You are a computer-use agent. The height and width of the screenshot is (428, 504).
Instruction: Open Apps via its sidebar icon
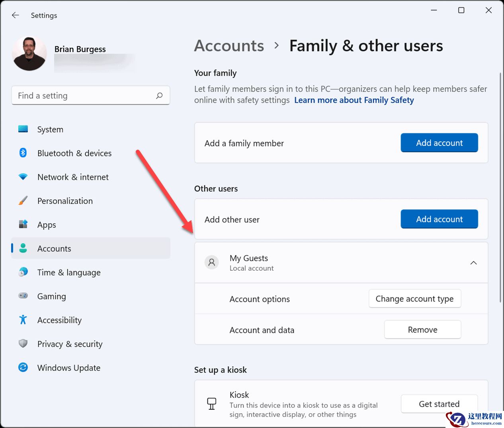(x=23, y=224)
